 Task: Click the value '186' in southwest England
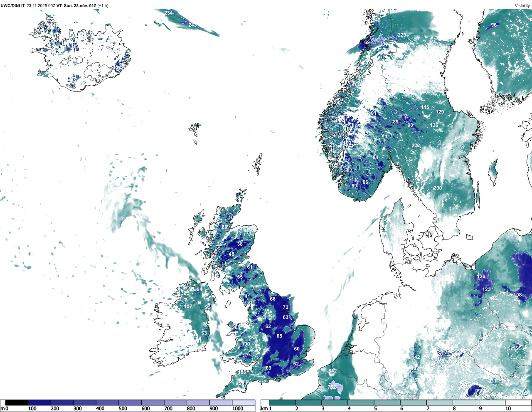[x=242, y=372]
